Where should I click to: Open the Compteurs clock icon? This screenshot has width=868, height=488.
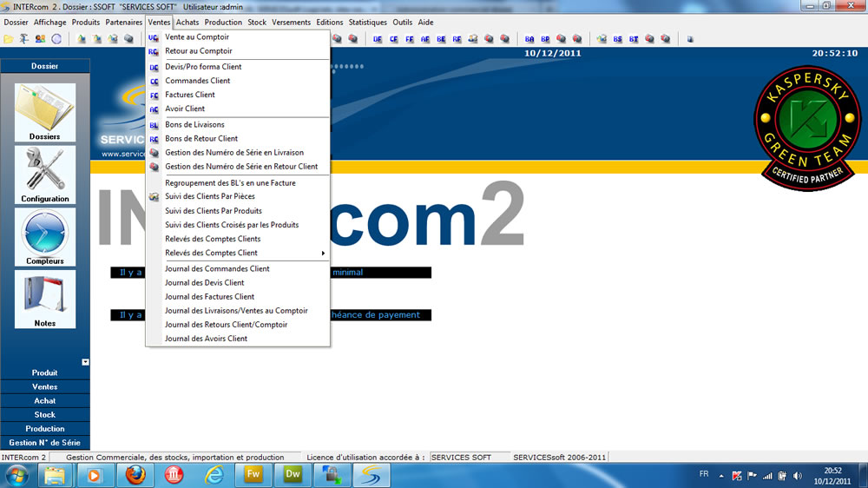45,237
